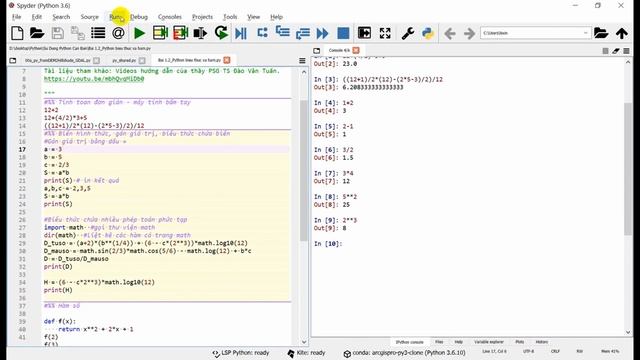This screenshot has width=640, height=360.
Task: Close the py_shared.py editor tab
Action: (x=142, y=60)
